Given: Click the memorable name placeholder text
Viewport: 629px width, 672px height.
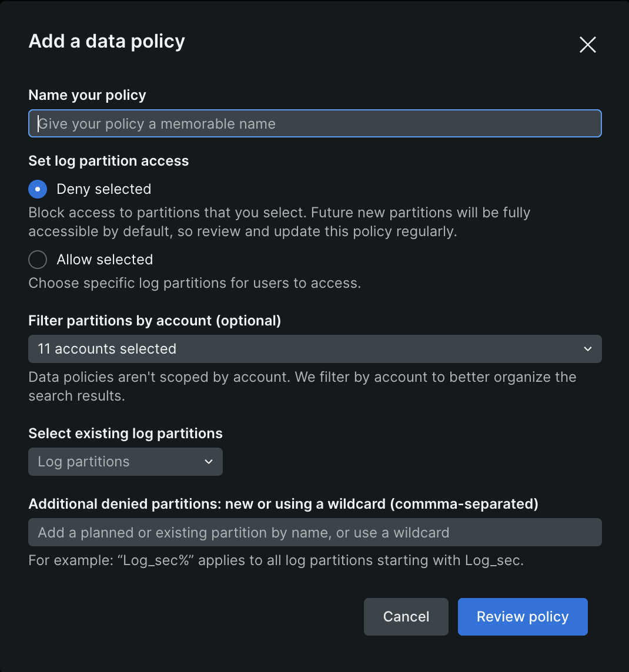Looking at the screenshot, I should point(157,123).
